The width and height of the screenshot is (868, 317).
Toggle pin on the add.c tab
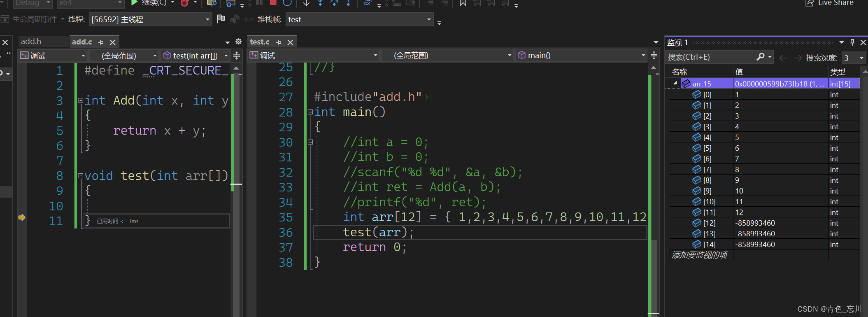pyautogui.click(x=101, y=42)
